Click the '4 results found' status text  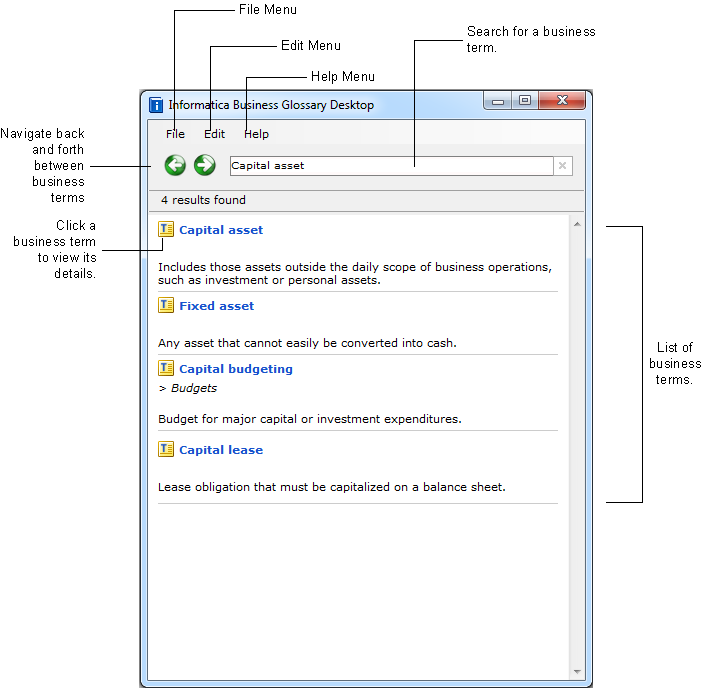pyautogui.click(x=203, y=200)
